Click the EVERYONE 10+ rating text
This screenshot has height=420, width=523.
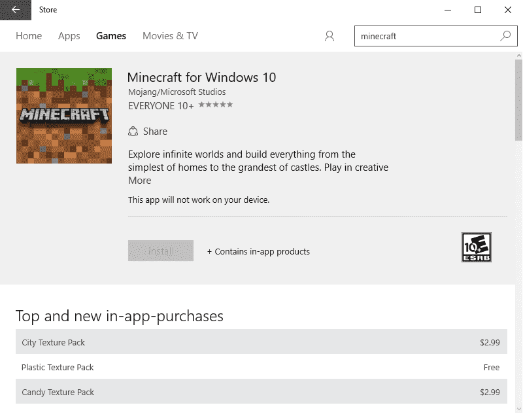pyautogui.click(x=161, y=106)
